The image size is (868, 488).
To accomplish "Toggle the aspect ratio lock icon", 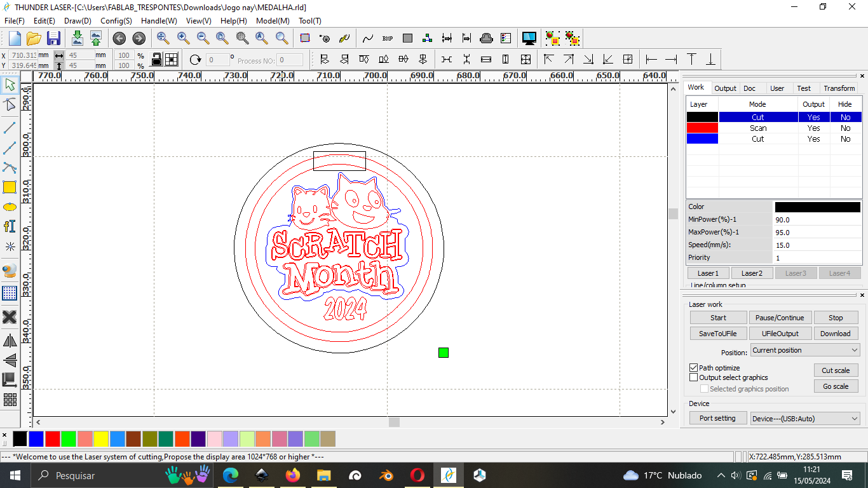I will (x=156, y=60).
